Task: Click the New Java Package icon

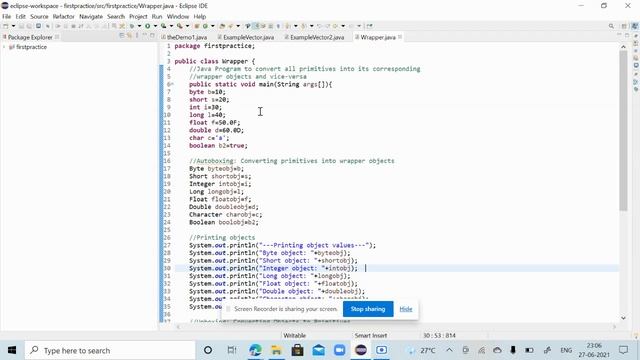Action: point(196,26)
